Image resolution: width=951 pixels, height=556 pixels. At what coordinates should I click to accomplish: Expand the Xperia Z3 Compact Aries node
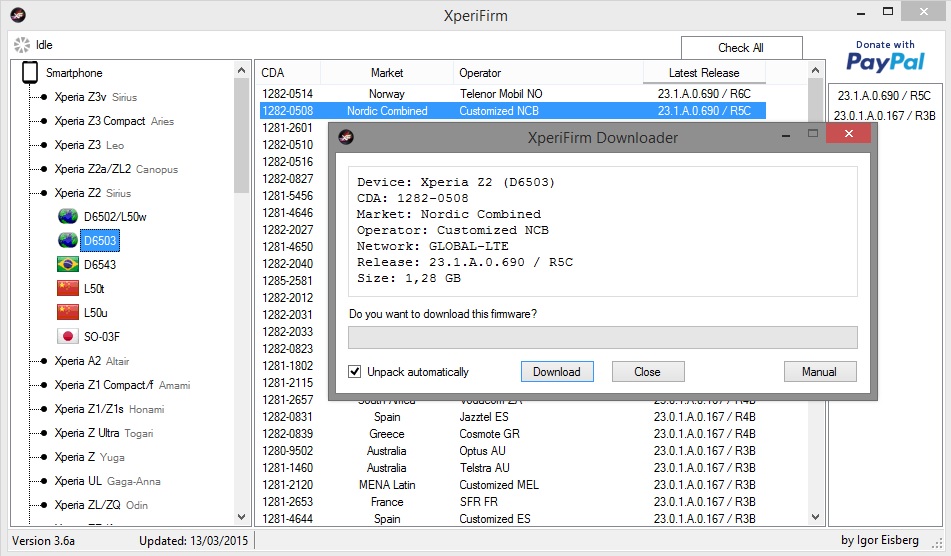click(x=43, y=121)
